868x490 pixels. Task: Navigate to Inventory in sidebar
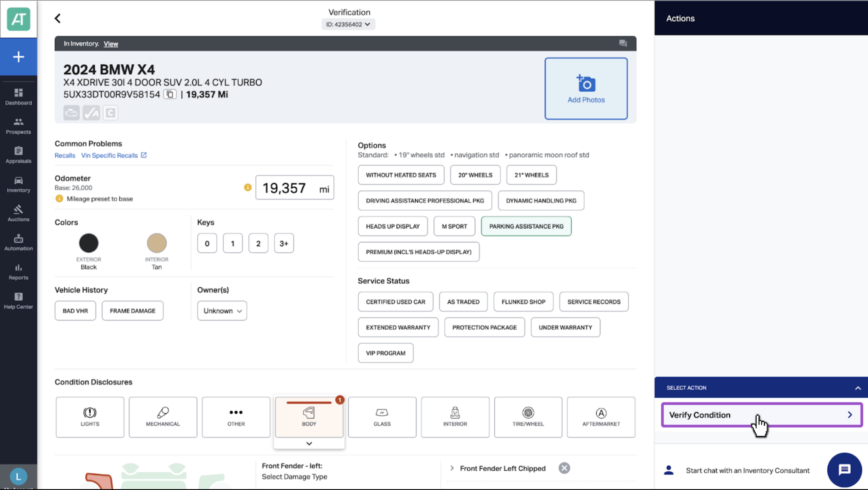[x=18, y=184]
